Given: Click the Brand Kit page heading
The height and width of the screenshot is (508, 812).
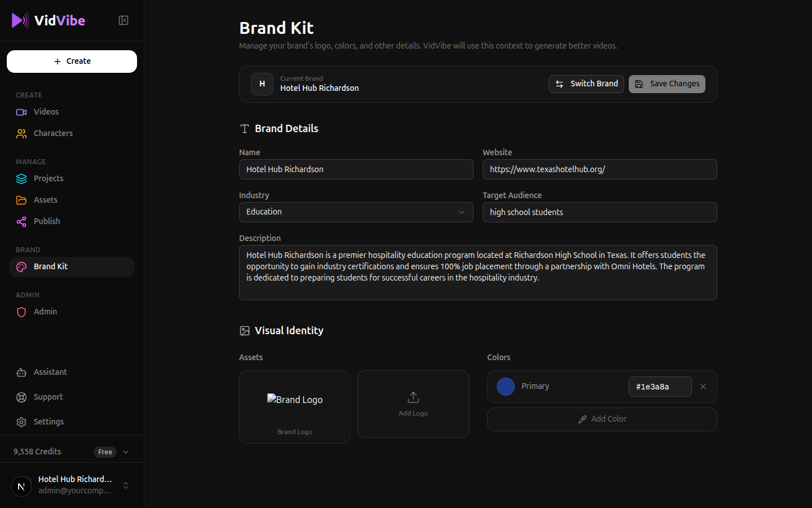Looking at the screenshot, I should click(x=276, y=28).
